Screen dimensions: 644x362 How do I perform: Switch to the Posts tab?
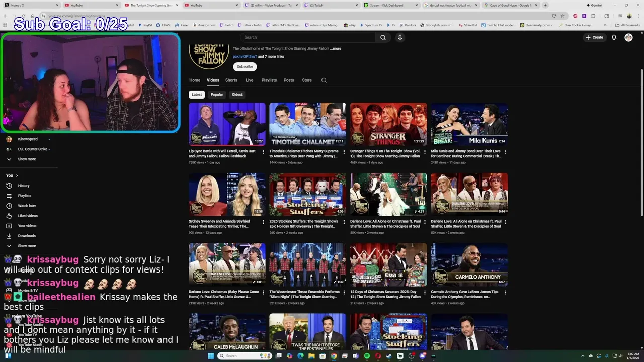(x=289, y=80)
